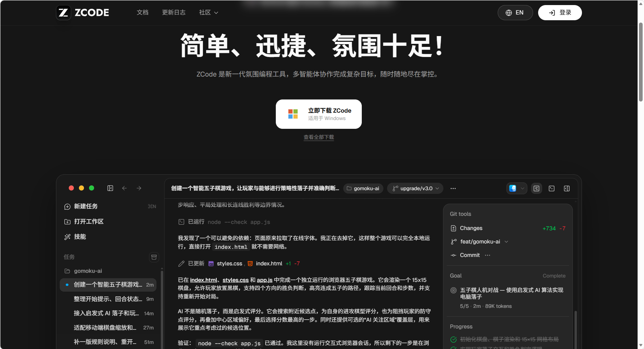Click the app.js link in summary
The width and height of the screenshot is (644, 349).
pyautogui.click(x=265, y=280)
